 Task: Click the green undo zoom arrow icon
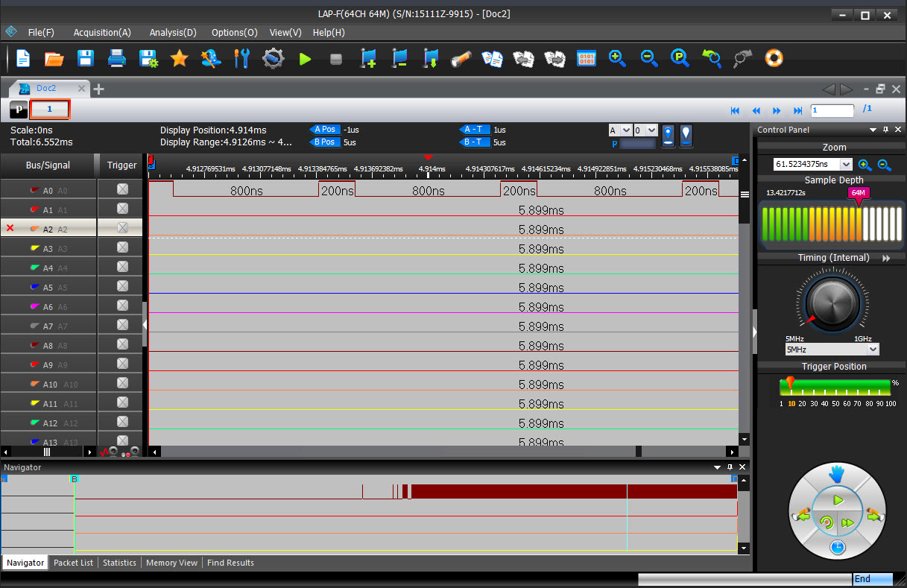pyautogui.click(x=712, y=58)
